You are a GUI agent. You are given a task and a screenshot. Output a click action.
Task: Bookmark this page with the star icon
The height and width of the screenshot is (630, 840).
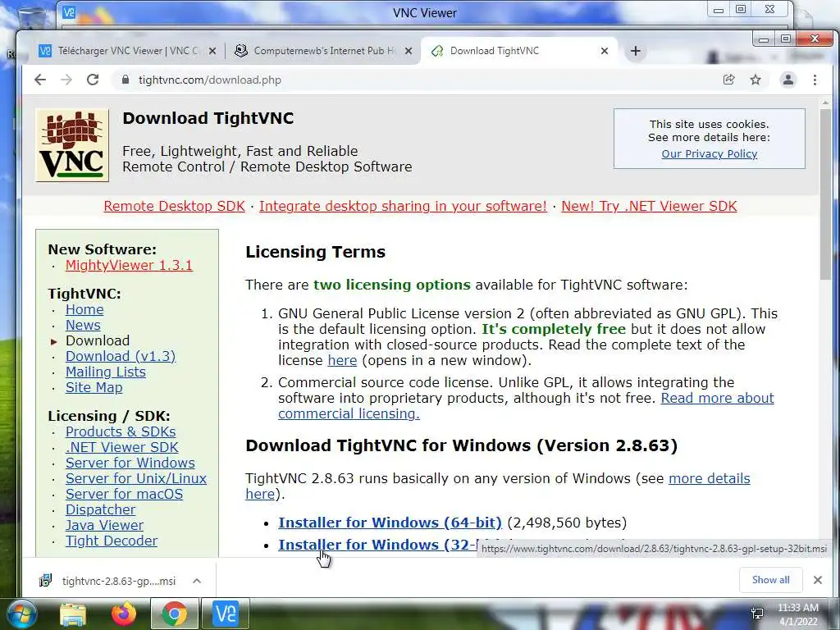point(756,80)
